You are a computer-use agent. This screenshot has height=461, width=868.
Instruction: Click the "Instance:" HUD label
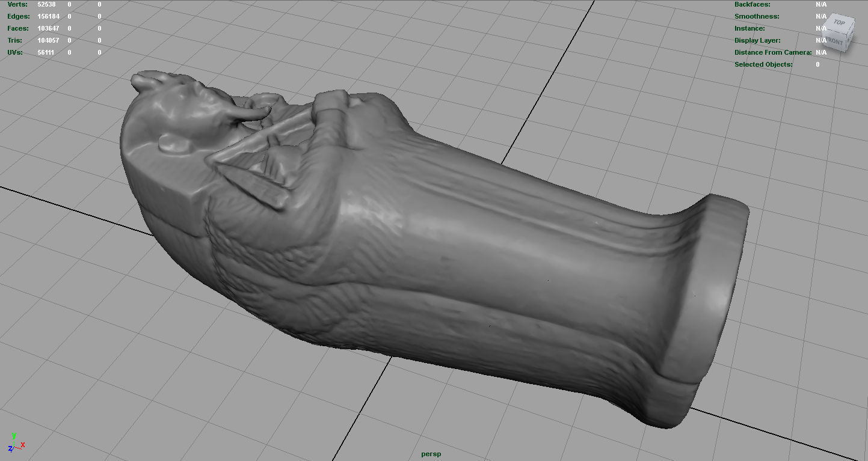(749, 28)
